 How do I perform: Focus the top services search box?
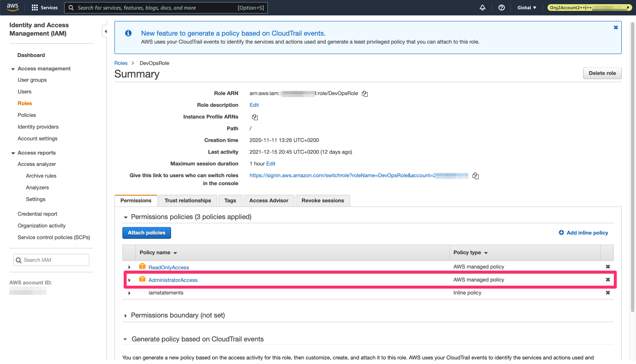[166, 8]
